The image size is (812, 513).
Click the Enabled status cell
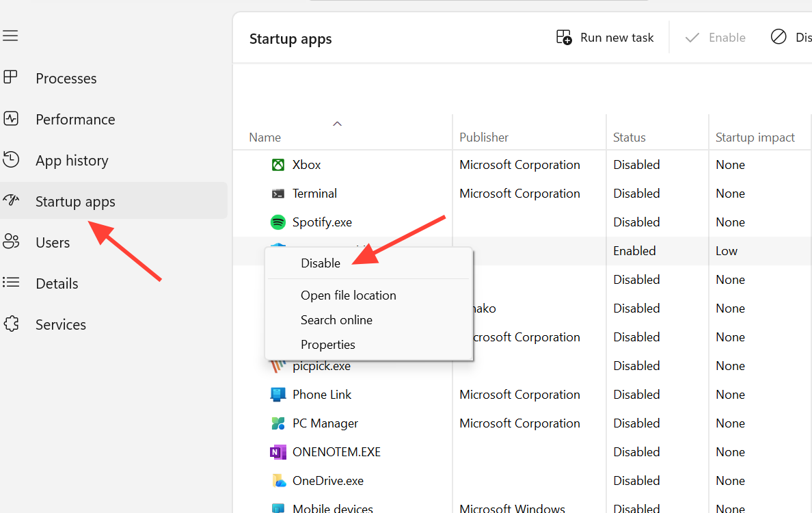[x=634, y=251]
